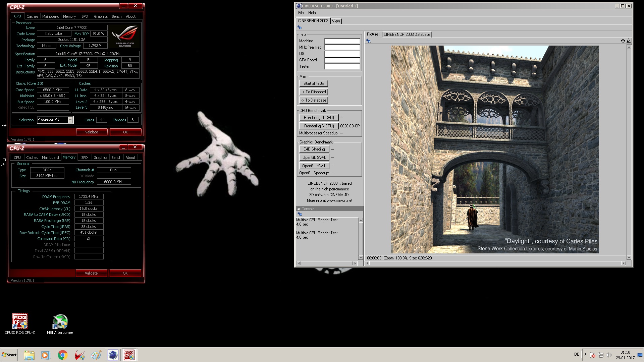Viewport: 644px width, 362px height.
Task: Open the volume speaker tray icon
Action: click(609, 355)
